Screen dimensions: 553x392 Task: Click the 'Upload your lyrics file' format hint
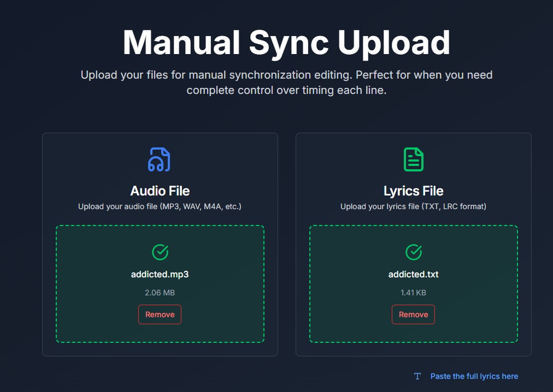413,206
